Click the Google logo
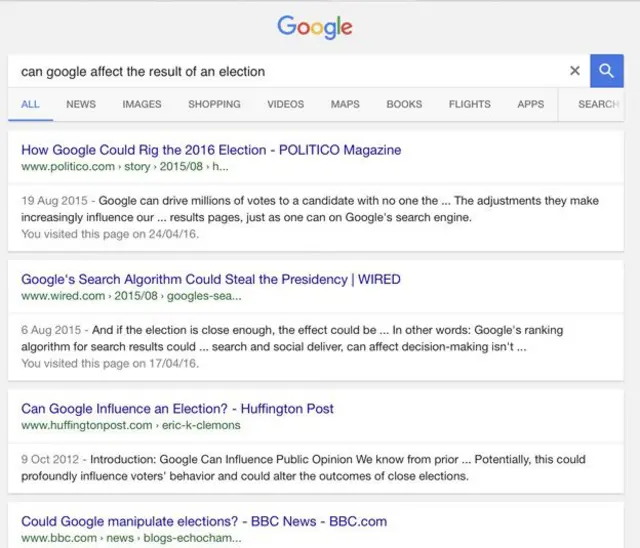The width and height of the screenshot is (640, 548). pyautogui.click(x=315, y=27)
